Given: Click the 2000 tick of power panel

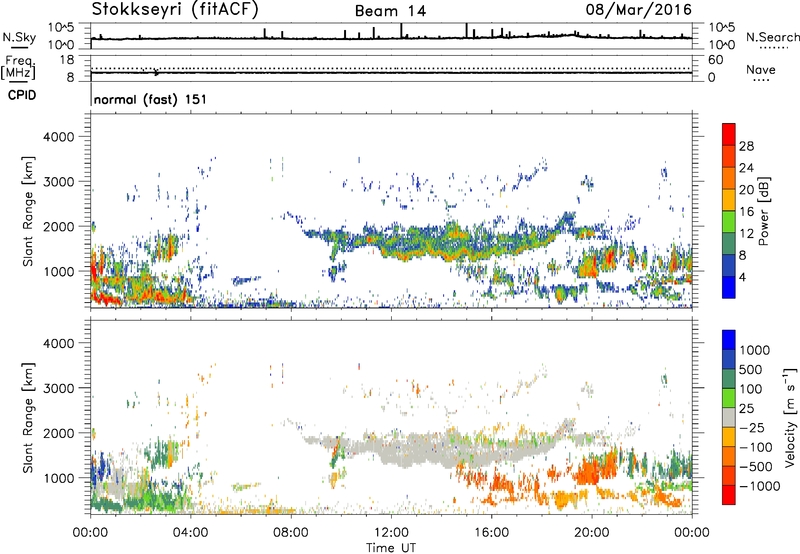Looking at the screenshot, I should (58, 226).
